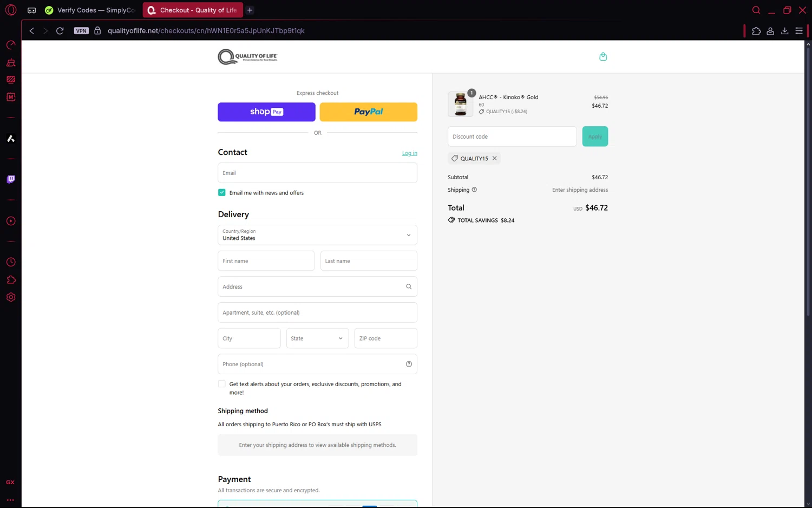
Task: Open the State dropdown
Action: click(317, 338)
